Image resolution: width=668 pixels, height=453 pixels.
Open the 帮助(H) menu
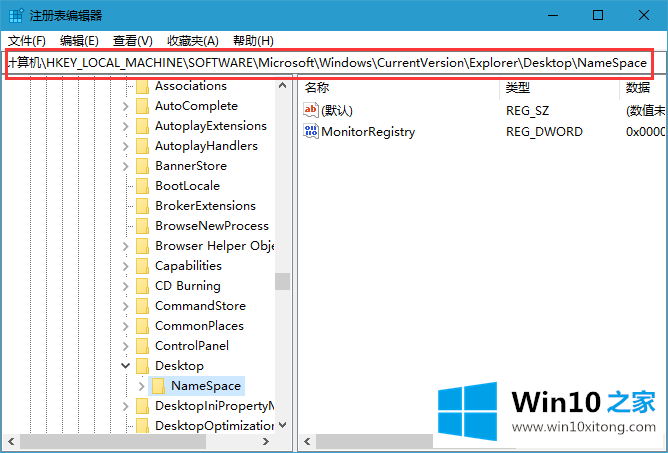pyautogui.click(x=253, y=41)
